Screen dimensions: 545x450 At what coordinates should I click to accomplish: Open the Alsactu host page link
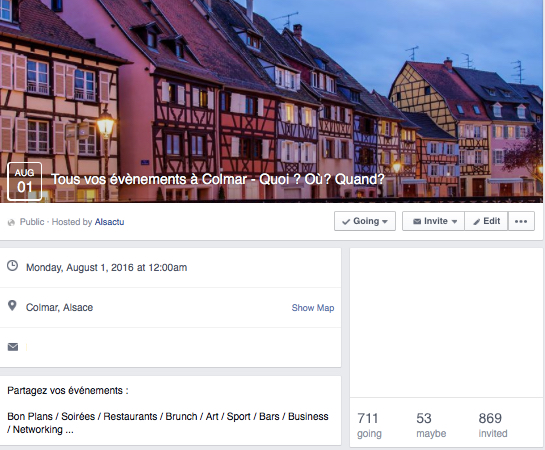(x=109, y=222)
